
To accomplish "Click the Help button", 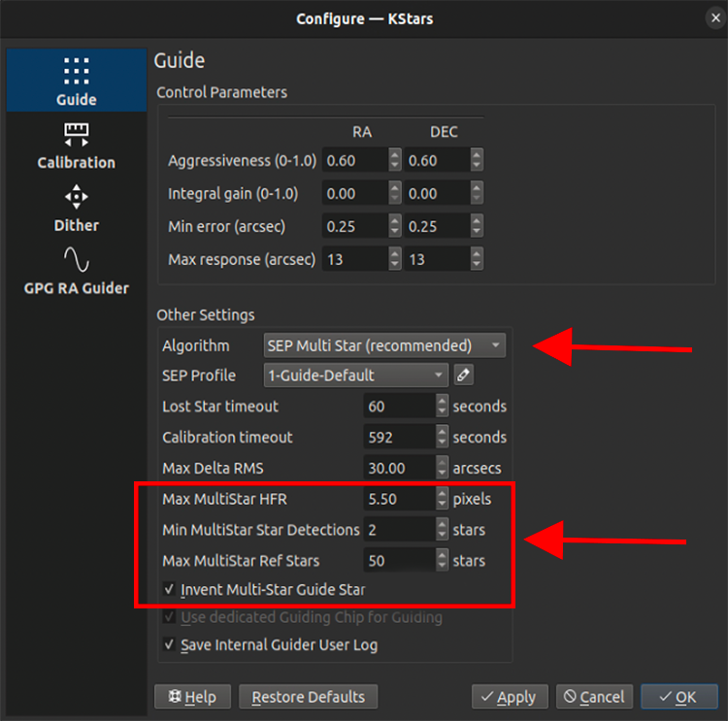I will tap(192, 697).
